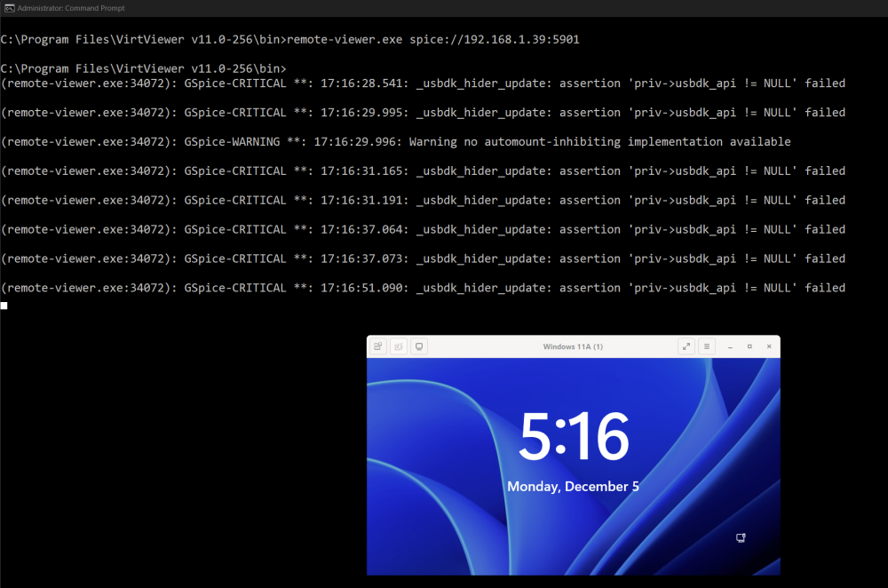Click the Windows 11A (1) window title
Image resolution: width=888 pixels, height=588 pixels.
(573, 346)
